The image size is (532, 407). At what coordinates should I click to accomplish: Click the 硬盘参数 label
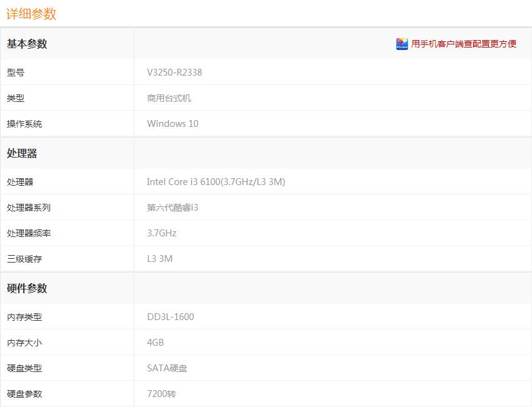pos(24,394)
